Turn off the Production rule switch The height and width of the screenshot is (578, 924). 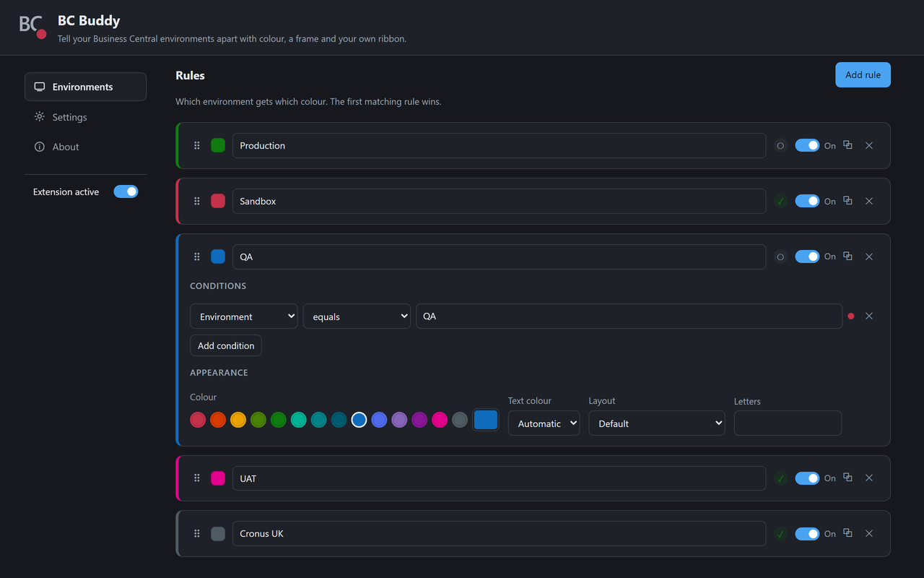[x=807, y=145]
